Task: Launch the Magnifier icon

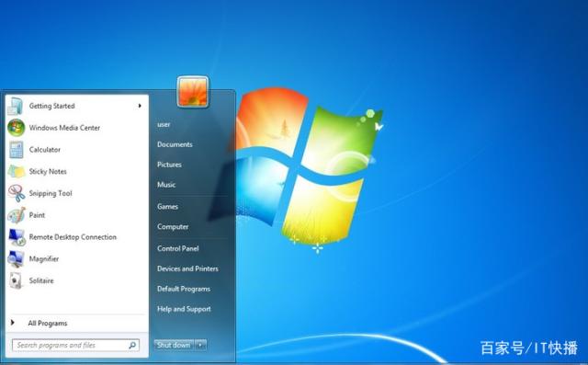Action: [17, 259]
